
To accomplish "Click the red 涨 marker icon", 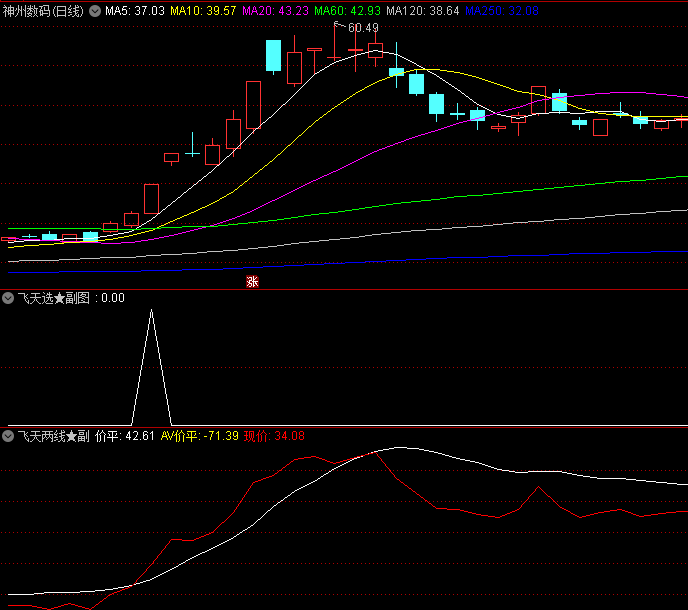I will pos(252,282).
